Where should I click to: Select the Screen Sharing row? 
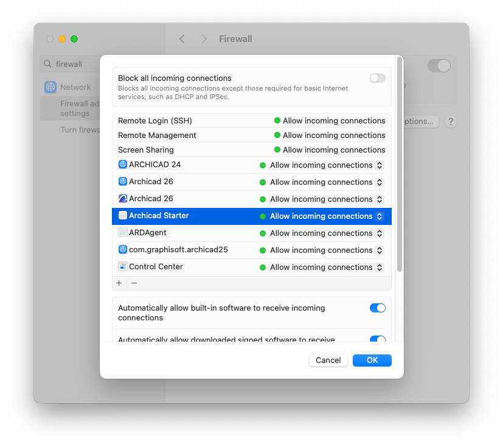pos(252,150)
